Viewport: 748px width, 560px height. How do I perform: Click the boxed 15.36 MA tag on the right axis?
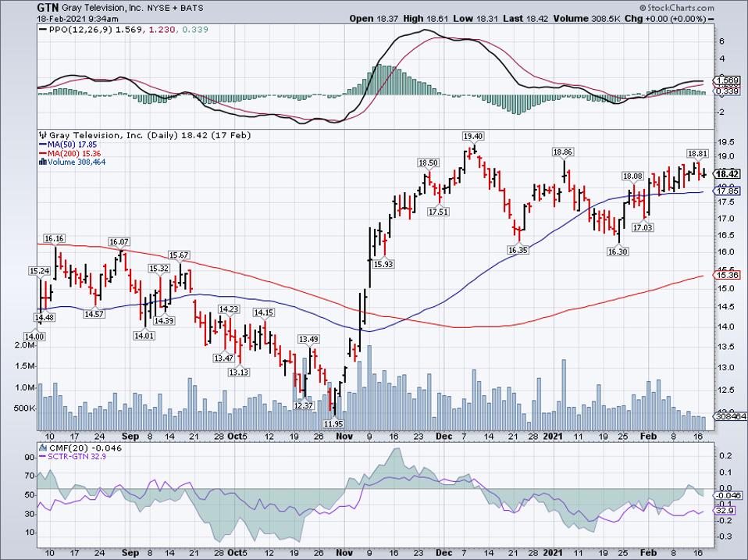coord(727,275)
